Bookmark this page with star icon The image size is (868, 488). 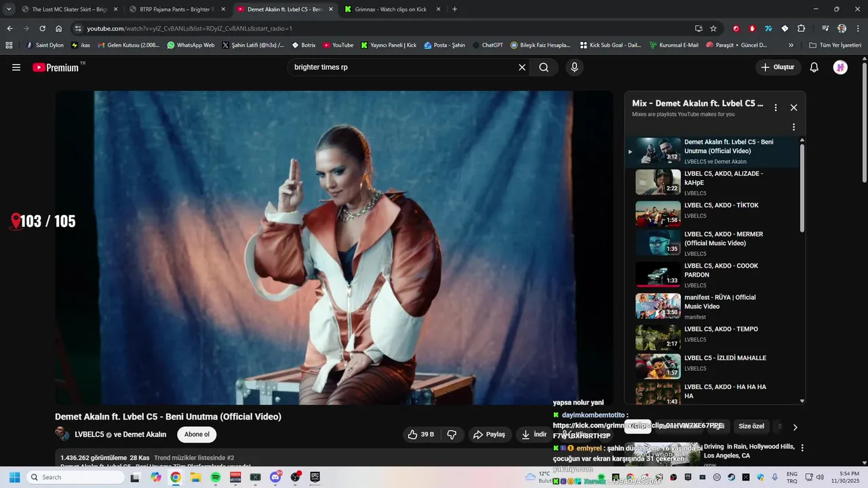click(713, 28)
